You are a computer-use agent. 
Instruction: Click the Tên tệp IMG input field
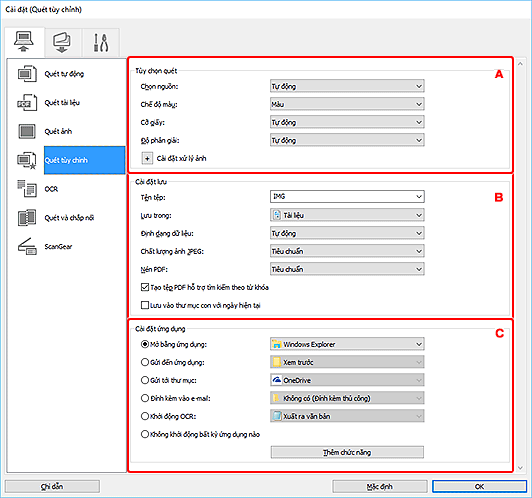tap(347, 196)
